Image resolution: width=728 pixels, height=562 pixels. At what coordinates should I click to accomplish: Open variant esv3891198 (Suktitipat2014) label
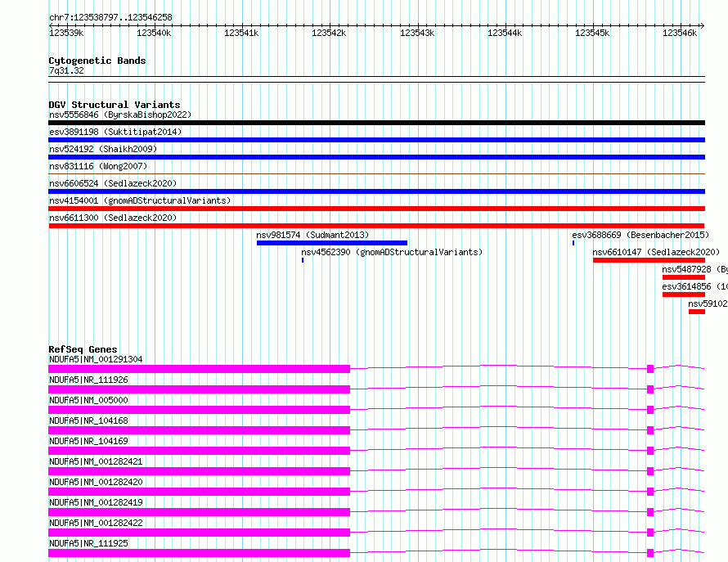pyautogui.click(x=115, y=132)
